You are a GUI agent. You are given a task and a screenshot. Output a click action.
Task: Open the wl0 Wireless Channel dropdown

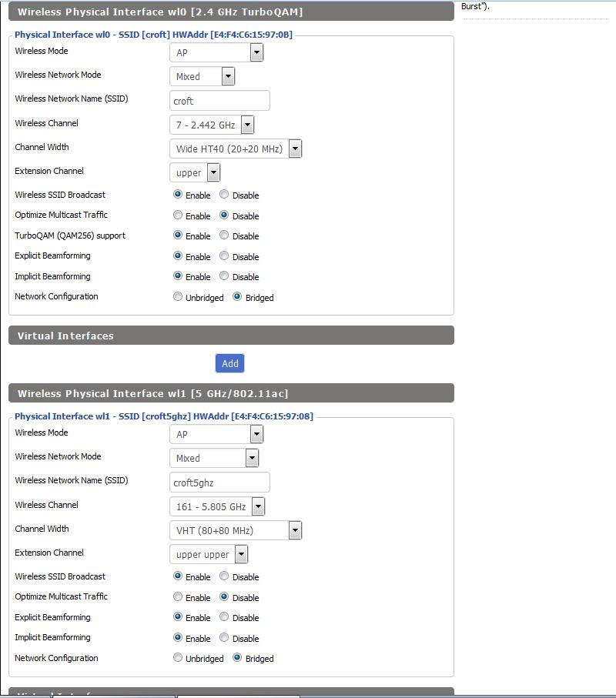[x=211, y=125]
